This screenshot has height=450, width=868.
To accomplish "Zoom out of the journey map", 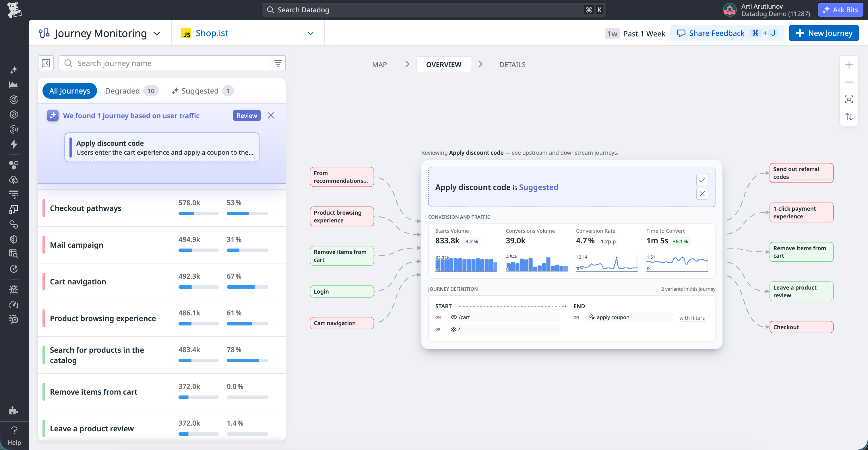I will pyautogui.click(x=849, y=82).
